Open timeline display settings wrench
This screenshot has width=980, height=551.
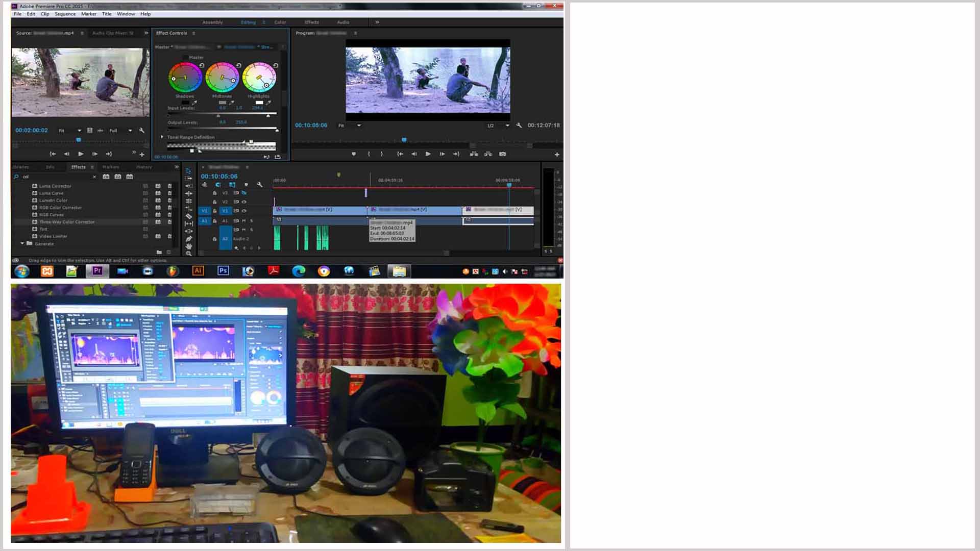coord(260,185)
